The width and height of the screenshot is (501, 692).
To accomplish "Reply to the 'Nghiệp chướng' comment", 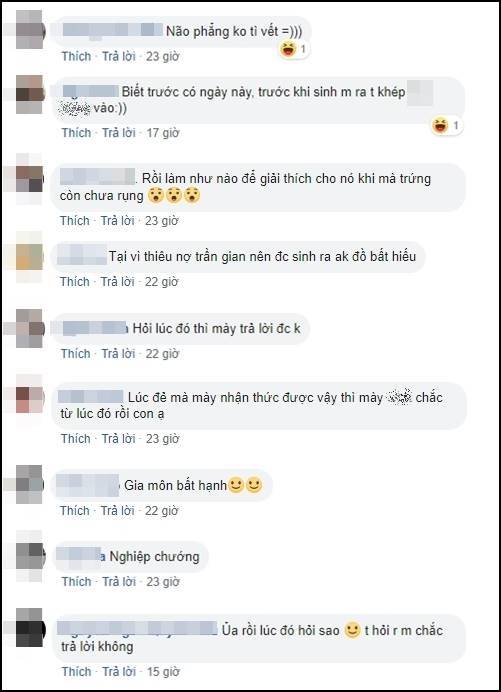I will click(119, 582).
